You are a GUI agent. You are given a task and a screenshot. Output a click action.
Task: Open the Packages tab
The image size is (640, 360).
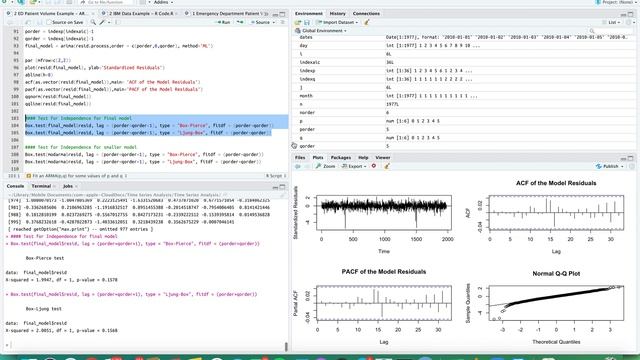tap(341, 158)
